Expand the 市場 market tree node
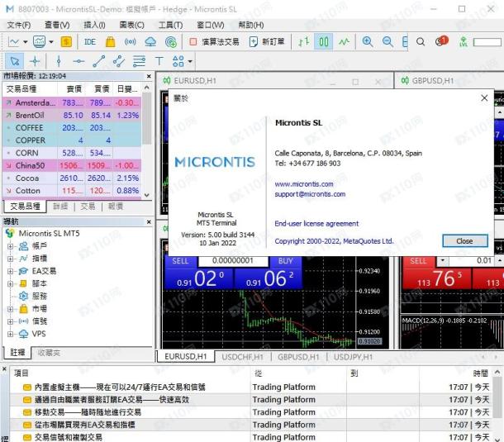 click(x=10, y=309)
